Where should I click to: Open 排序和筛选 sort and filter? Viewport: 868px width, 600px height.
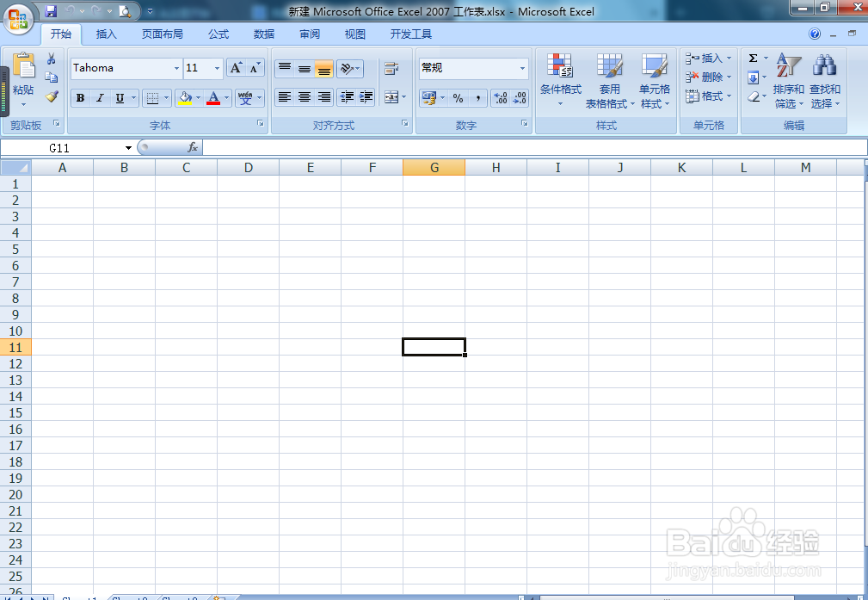click(788, 81)
